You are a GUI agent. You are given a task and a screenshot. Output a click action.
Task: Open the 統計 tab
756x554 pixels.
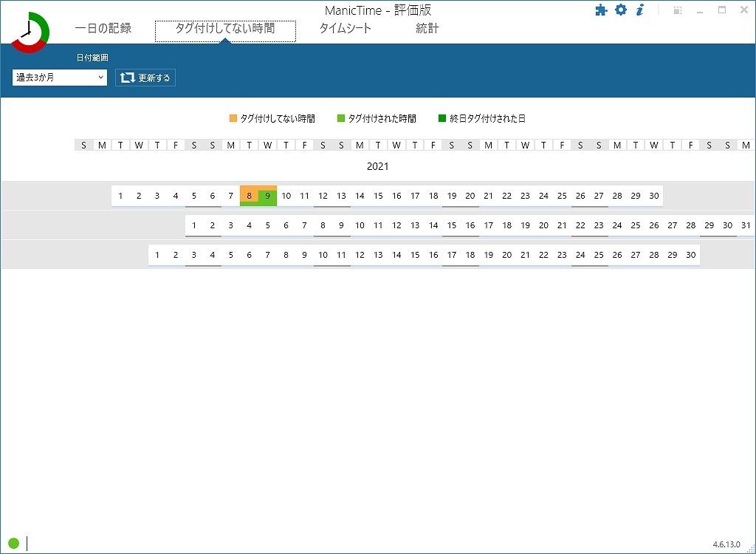tap(427, 29)
